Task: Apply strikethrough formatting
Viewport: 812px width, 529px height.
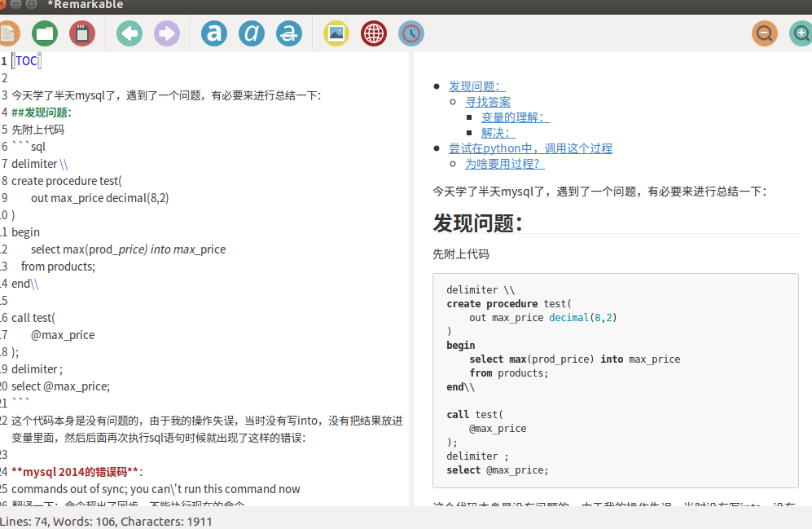Action: [x=289, y=33]
